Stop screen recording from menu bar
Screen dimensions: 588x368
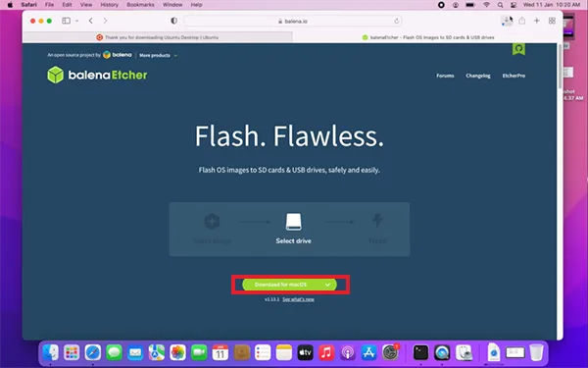pyautogui.click(x=441, y=5)
